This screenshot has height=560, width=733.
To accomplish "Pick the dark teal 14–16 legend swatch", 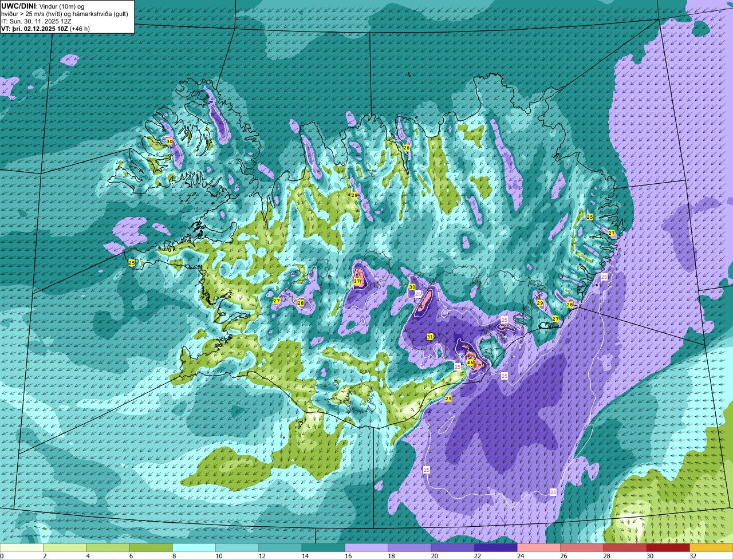I will tap(323, 547).
